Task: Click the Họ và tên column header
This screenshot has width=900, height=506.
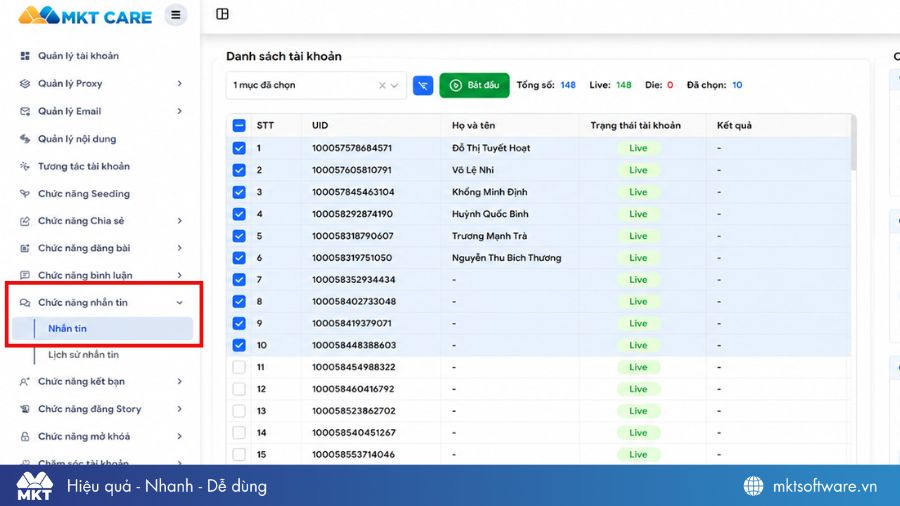Action: (474, 126)
